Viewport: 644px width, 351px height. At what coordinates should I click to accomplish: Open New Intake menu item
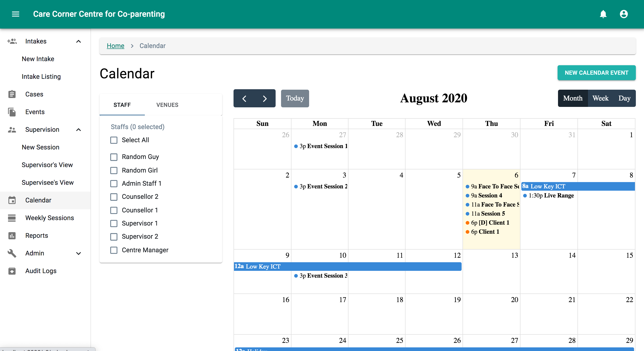38,59
